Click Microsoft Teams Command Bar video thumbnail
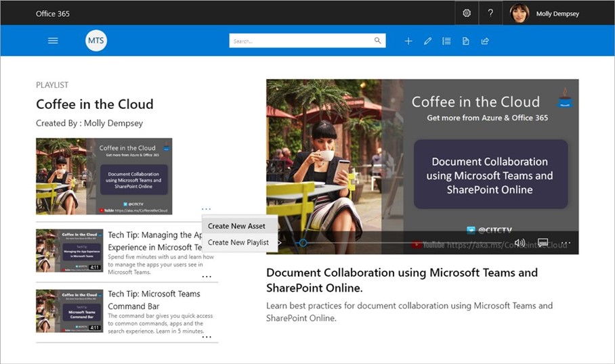Viewport: 615px width, 364px height. pos(69,311)
